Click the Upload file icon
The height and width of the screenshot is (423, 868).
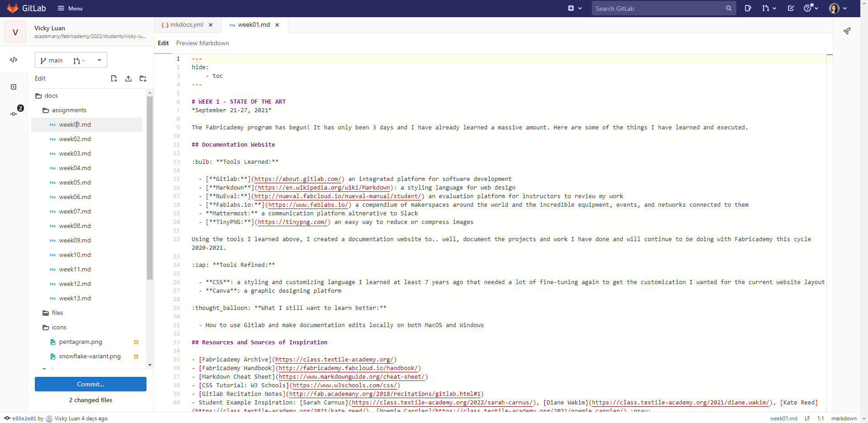[x=128, y=78]
